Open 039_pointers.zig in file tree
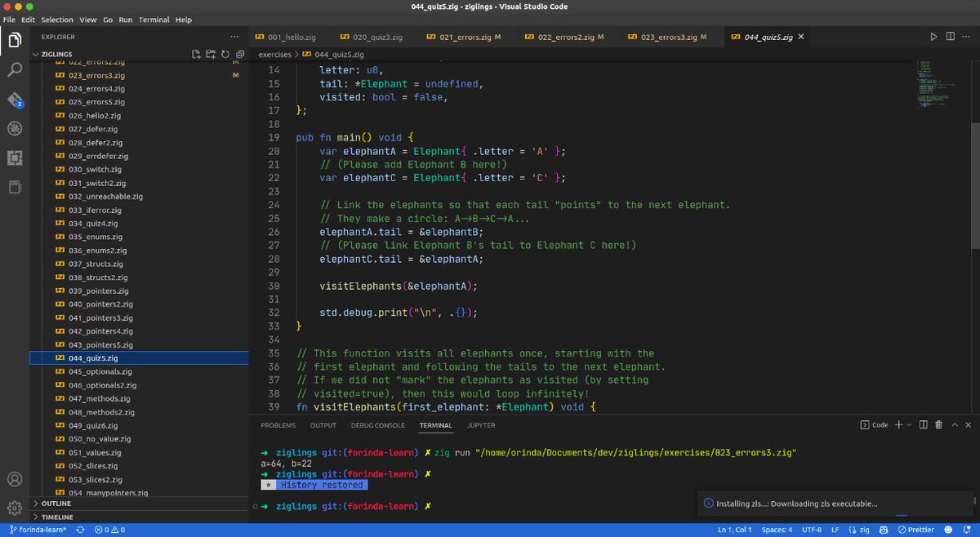The width and height of the screenshot is (980, 537). [99, 291]
